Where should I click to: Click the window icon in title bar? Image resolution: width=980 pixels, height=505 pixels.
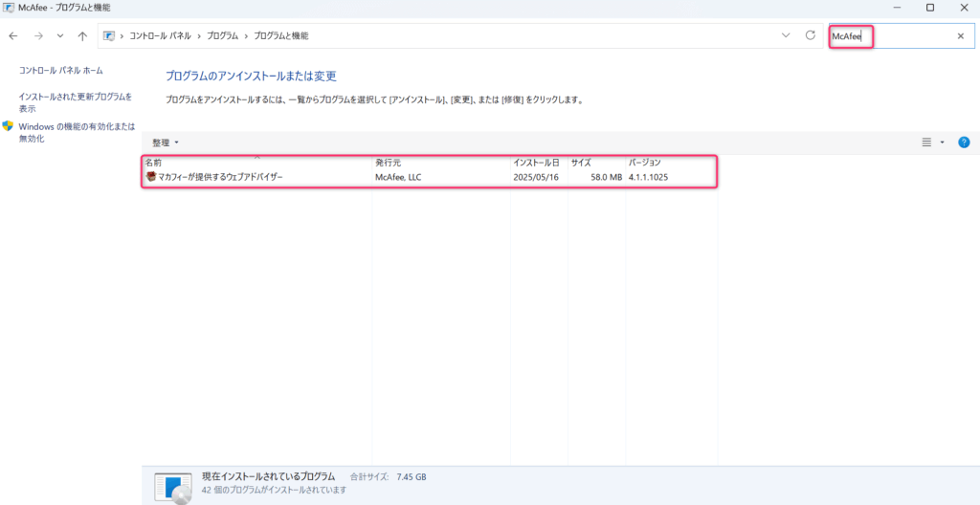click(10, 8)
